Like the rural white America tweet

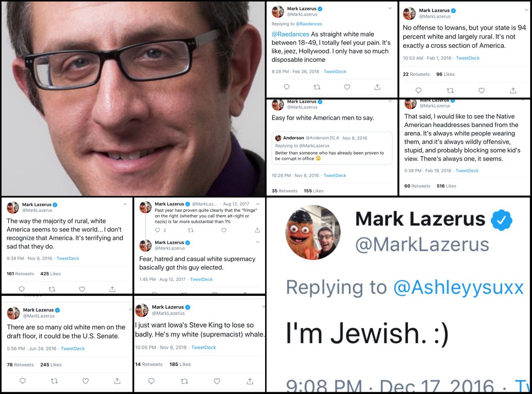[x=82, y=289]
